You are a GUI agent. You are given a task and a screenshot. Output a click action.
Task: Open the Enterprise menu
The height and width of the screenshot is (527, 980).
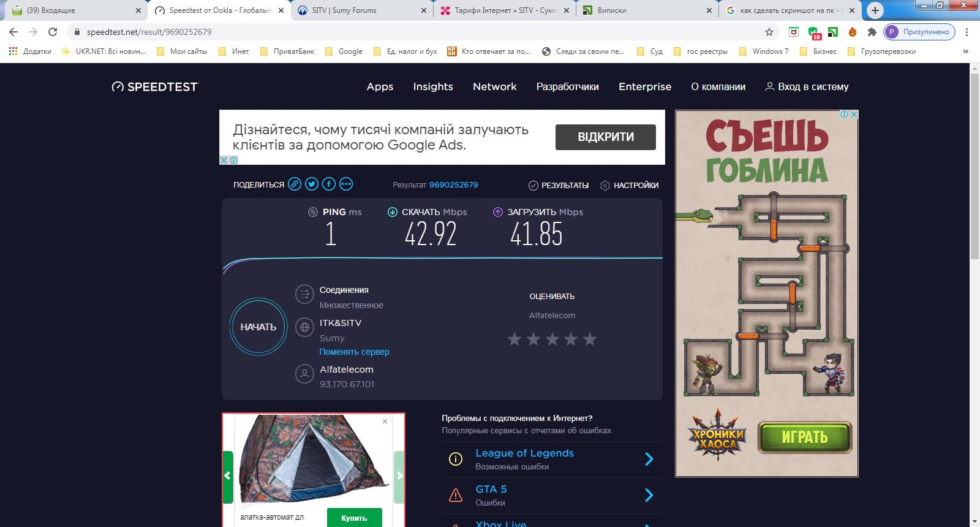(x=645, y=87)
